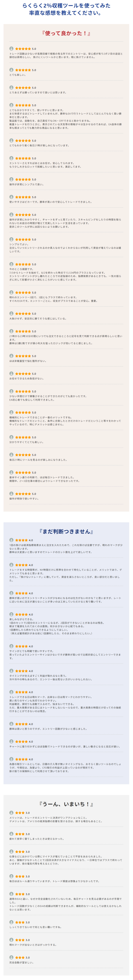This screenshot has height=980, width=133.
Task: Click the 5.0 score above 「操作が非常にシンプルで良い。」
Action: click(x=34, y=180)
